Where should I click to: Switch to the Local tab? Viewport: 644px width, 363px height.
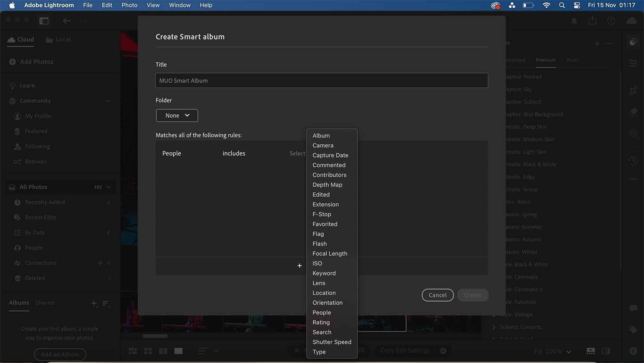58,39
